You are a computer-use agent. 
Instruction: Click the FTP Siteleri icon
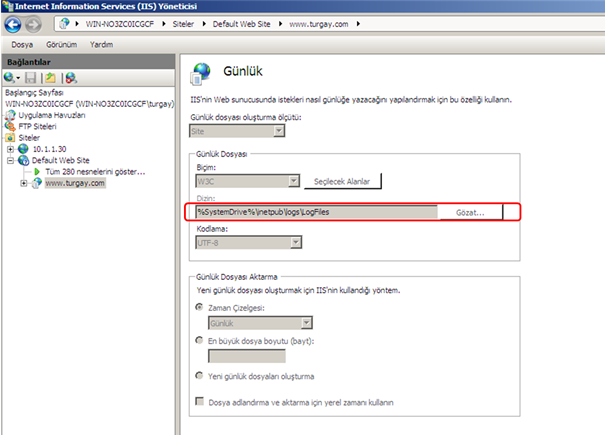pyautogui.click(x=10, y=126)
